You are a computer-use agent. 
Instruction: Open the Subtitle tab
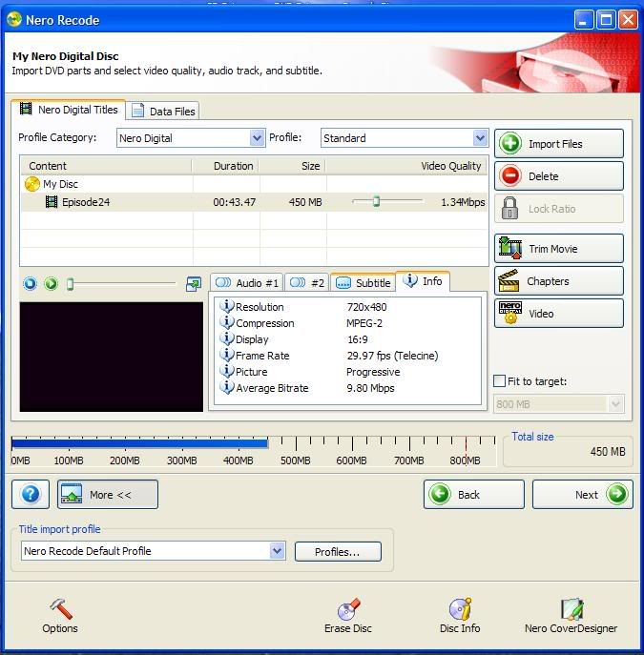pos(363,283)
